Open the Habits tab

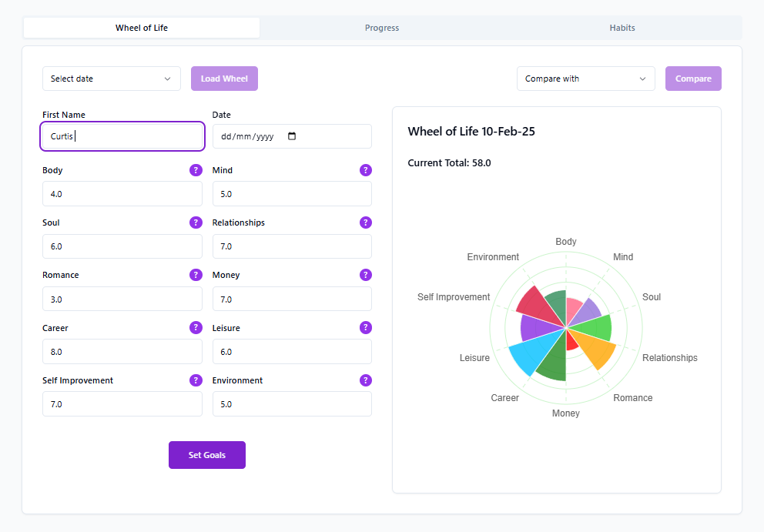[x=622, y=28]
